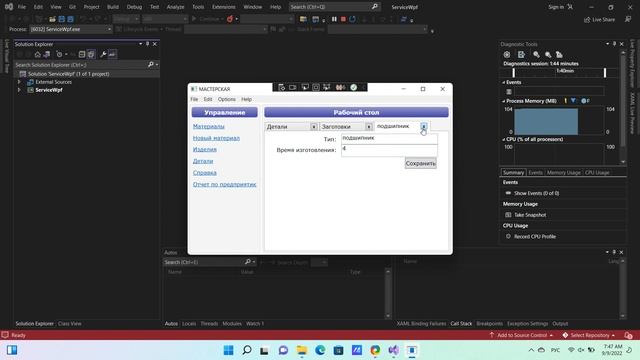Open Diagnostic Tools settings gear icon

click(x=507, y=54)
